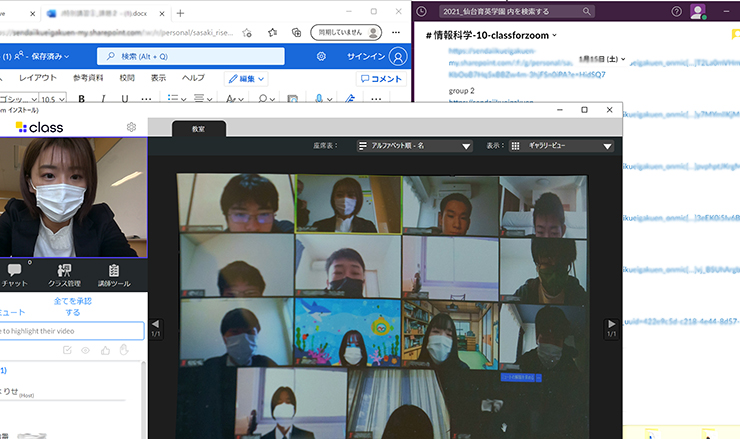
Task: Open the ヘルプ ribbon tab
Action: 193,78
